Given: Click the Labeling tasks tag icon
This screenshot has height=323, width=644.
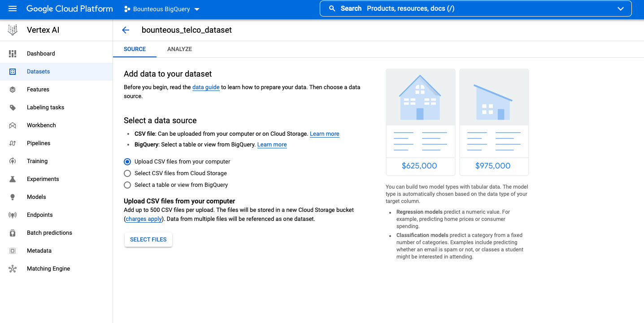Looking at the screenshot, I should click(x=13, y=108).
